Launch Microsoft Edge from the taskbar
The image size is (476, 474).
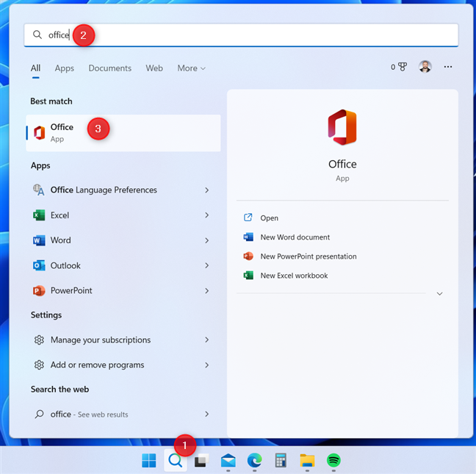click(x=254, y=460)
